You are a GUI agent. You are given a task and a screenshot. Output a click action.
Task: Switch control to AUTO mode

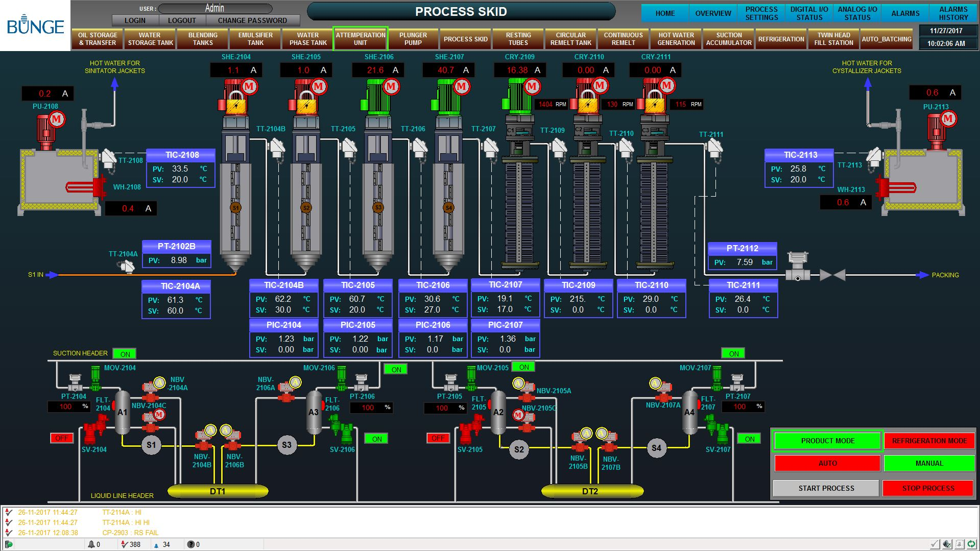tap(827, 463)
